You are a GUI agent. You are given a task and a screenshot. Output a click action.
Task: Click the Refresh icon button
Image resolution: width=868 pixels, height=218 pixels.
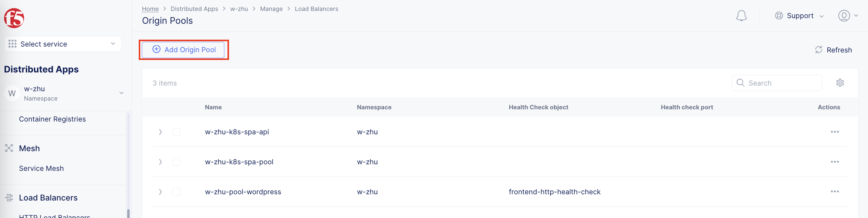pos(818,50)
